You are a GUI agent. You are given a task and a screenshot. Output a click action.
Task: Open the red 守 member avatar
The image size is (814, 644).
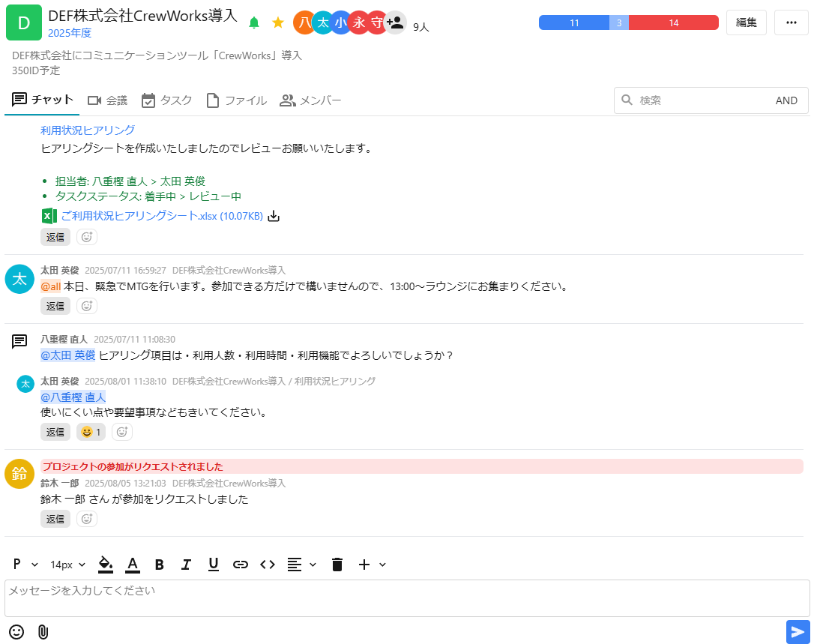(x=377, y=22)
